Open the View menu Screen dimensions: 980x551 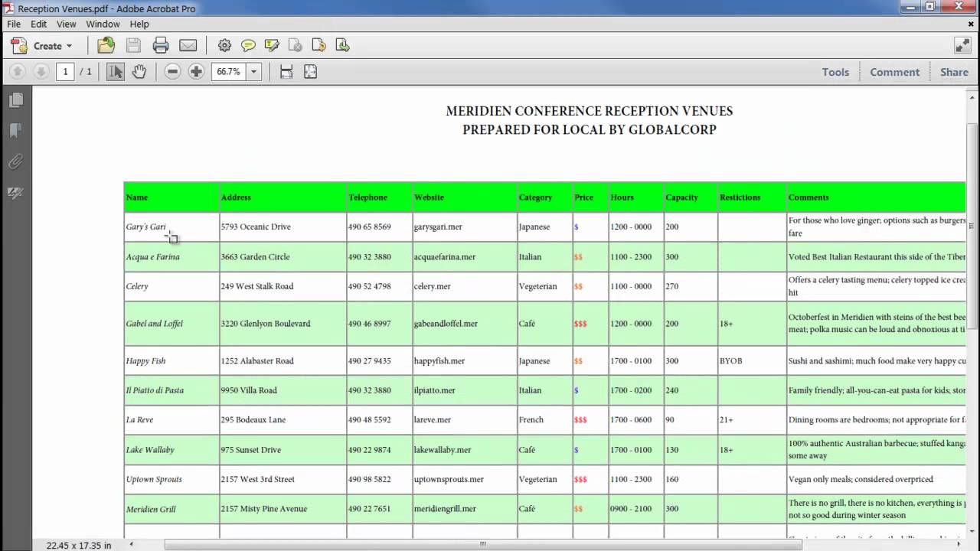[x=67, y=24]
